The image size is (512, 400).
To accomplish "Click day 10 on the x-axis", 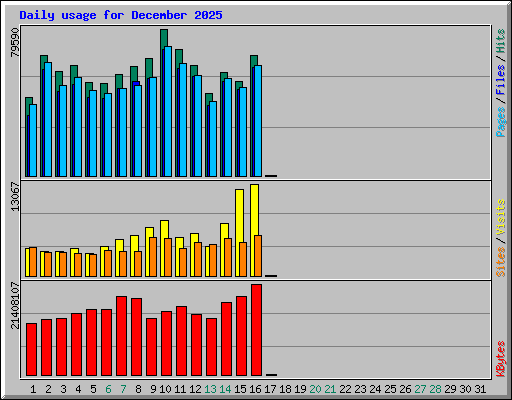I will [x=165, y=389].
